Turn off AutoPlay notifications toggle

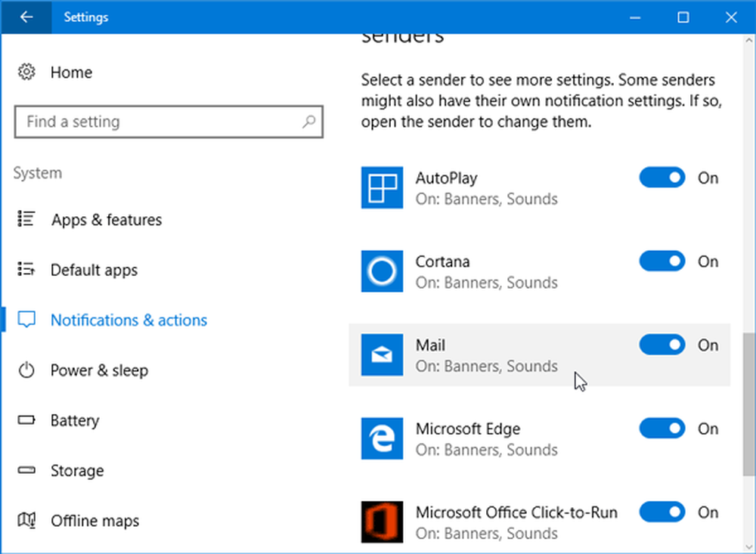662,178
